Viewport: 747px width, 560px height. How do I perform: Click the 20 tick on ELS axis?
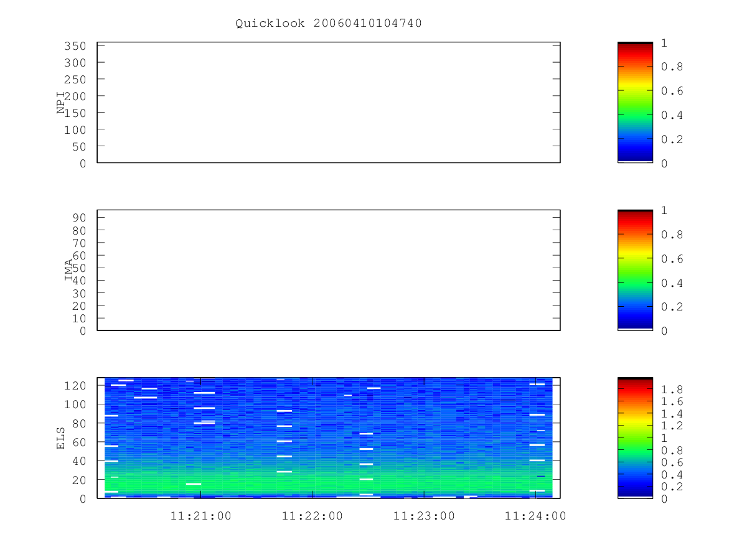pos(78,480)
